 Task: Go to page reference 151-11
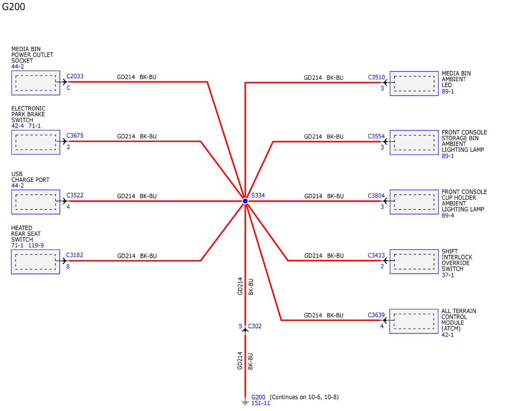coord(261,403)
